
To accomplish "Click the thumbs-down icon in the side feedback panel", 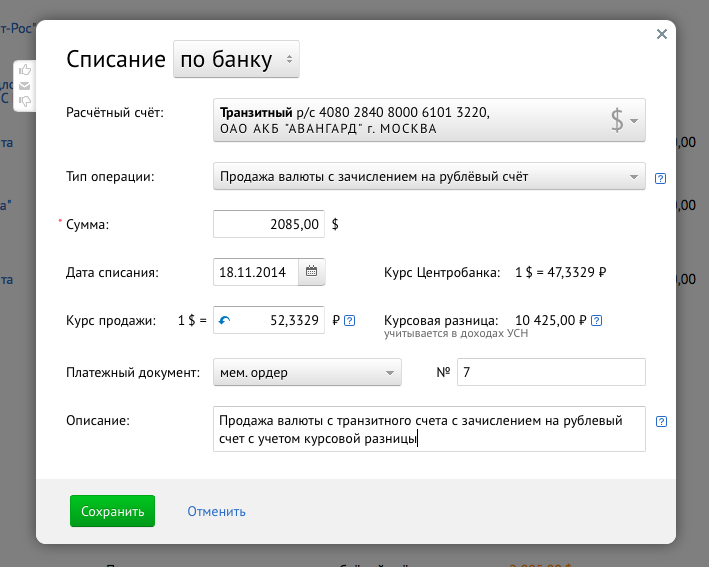I will pos(25,101).
